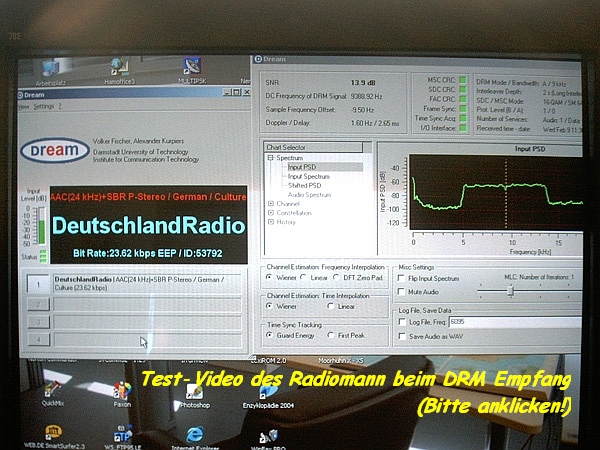Click the Log File Freq input field

click(x=515, y=322)
